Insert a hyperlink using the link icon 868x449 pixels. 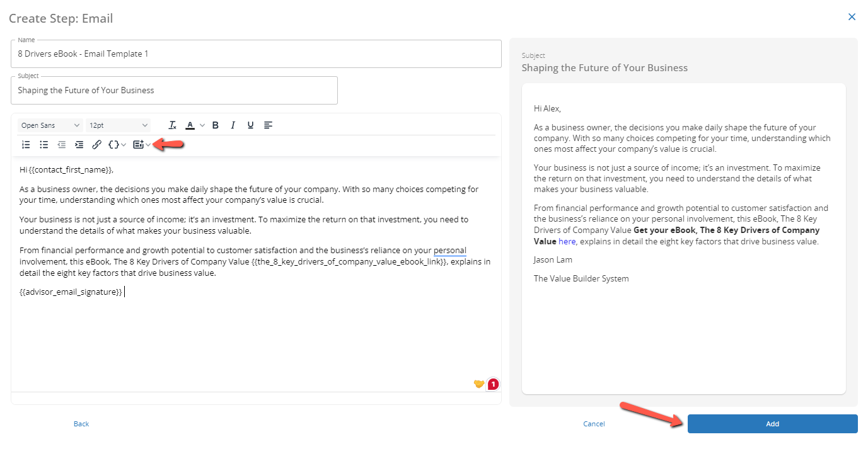tap(96, 144)
